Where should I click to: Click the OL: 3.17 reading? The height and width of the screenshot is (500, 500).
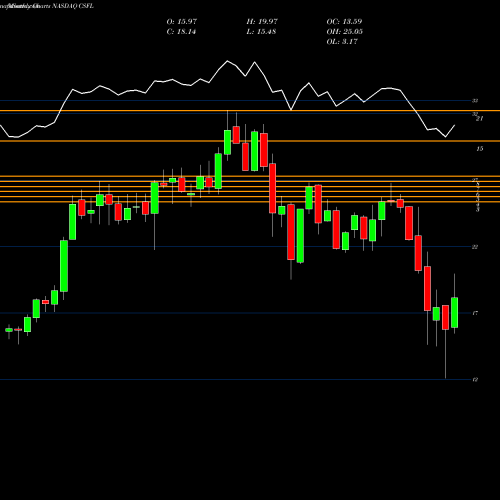(x=342, y=42)
